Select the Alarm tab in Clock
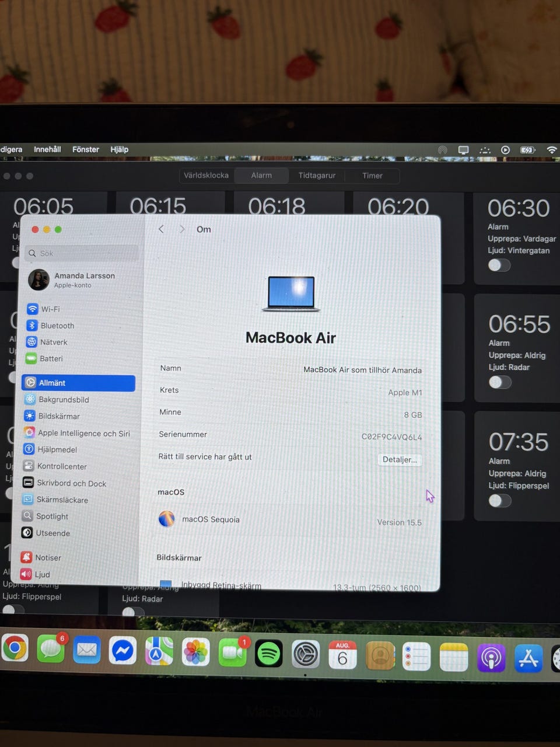 [x=261, y=175]
